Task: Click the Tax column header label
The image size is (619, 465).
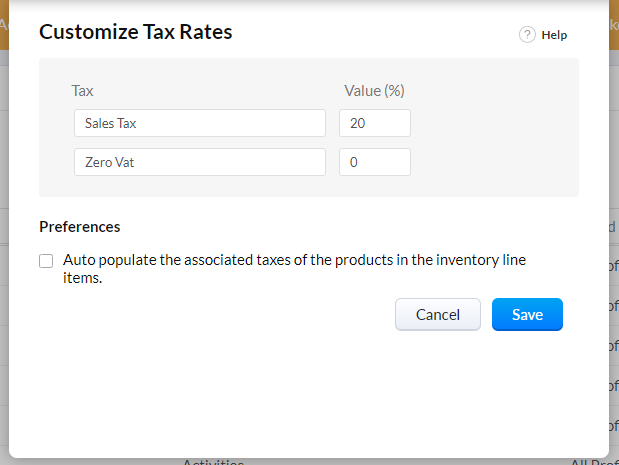Action: click(83, 91)
